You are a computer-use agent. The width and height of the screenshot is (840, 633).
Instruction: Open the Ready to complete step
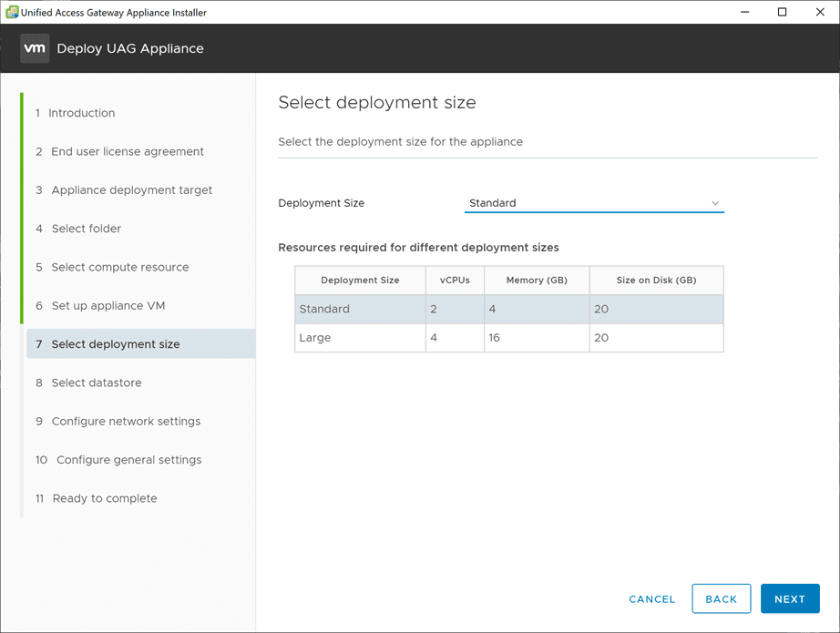[107, 498]
